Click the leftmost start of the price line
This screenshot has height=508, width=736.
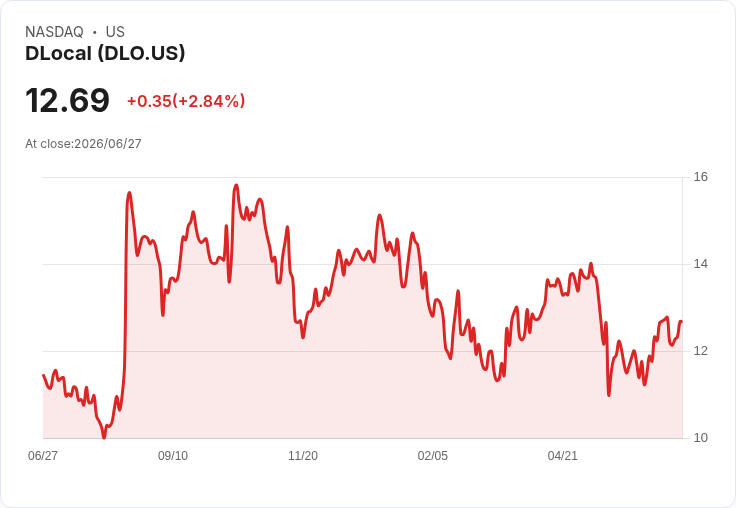(x=43, y=375)
